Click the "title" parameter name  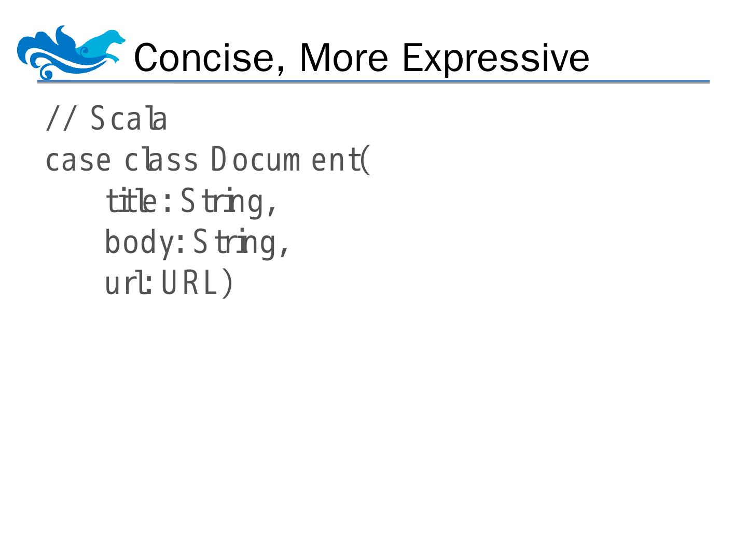130,202
